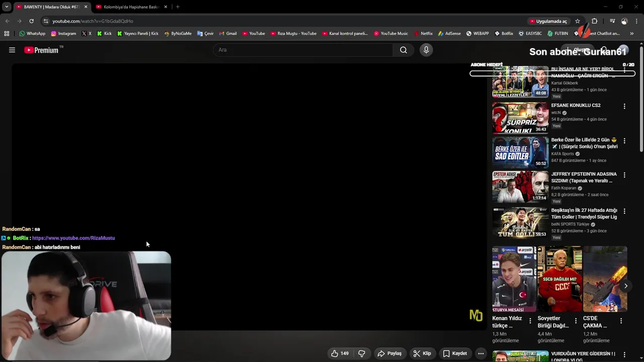Create a clip with Klip button

(422, 353)
